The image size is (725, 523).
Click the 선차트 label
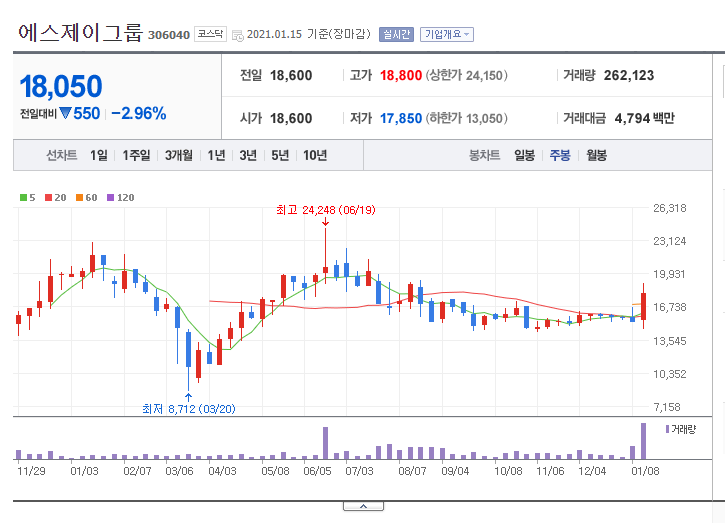(x=61, y=155)
